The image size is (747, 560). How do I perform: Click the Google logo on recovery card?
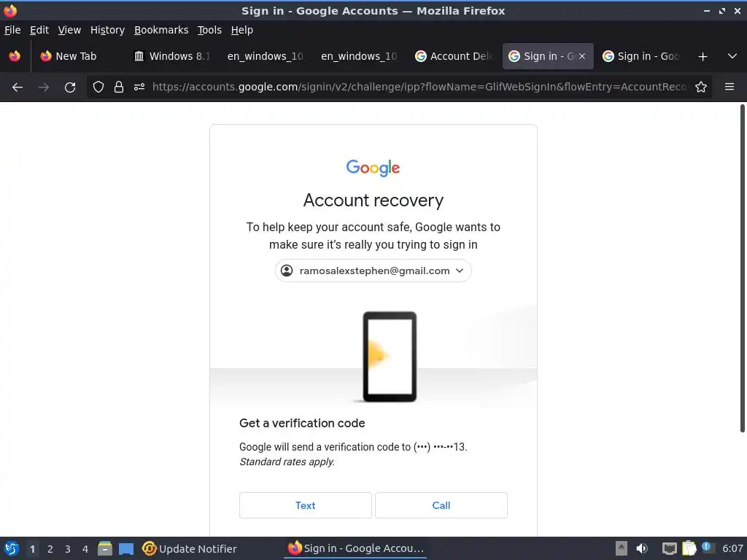click(373, 168)
